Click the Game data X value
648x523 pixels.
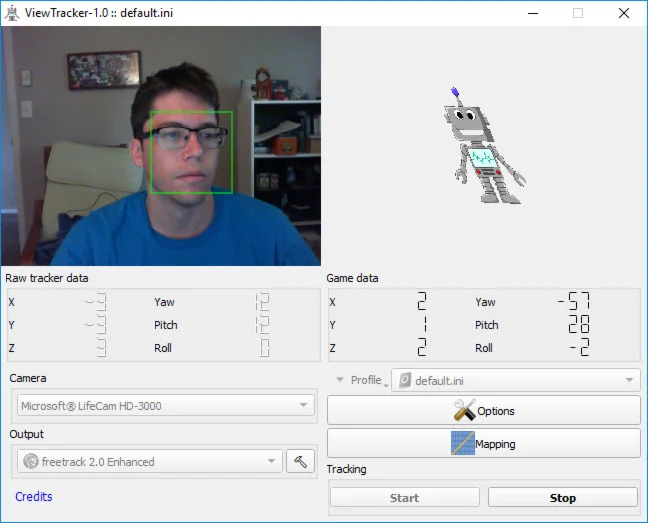(422, 301)
